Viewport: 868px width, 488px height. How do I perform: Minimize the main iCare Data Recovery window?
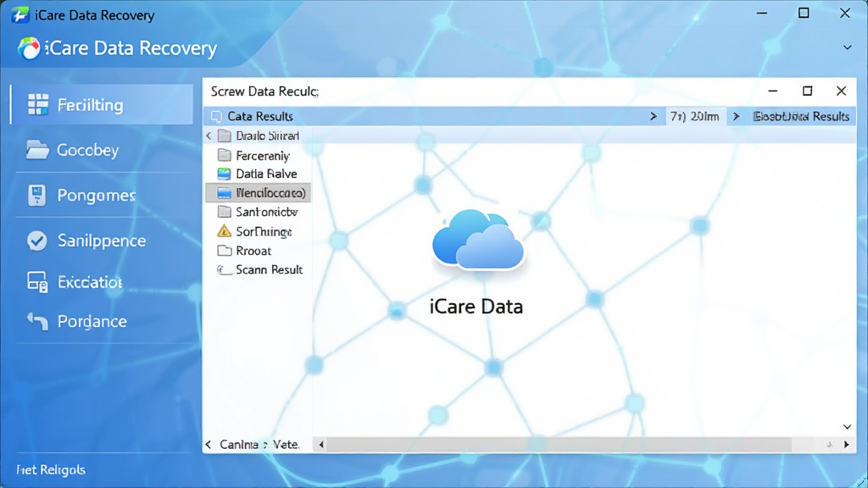coord(762,13)
